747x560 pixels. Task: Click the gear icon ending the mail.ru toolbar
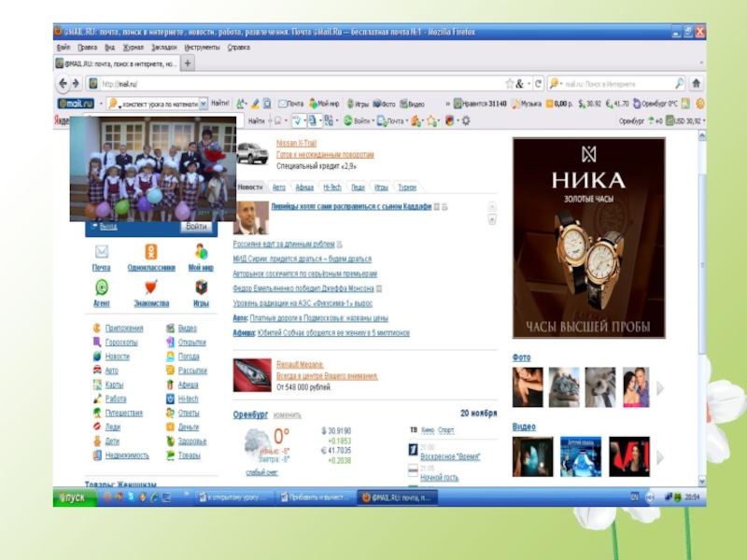pyautogui.click(x=699, y=104)
